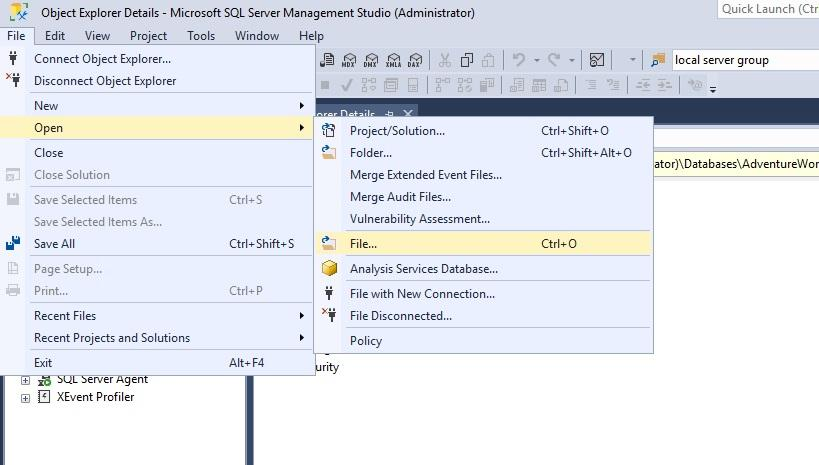The image size is (819, 465).
Task: Select Vulnerability Assessment...
Action: tap(484, 218)
